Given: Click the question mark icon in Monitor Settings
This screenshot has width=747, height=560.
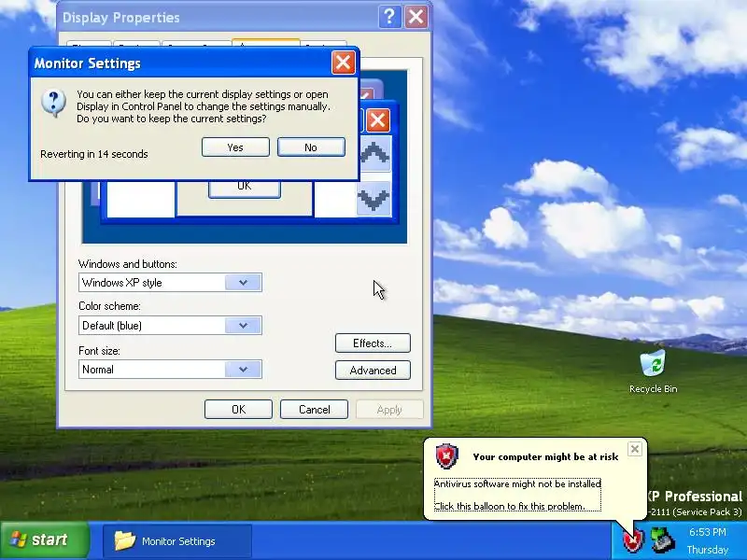Looking at the screenshot, I should tap(53, 103).
